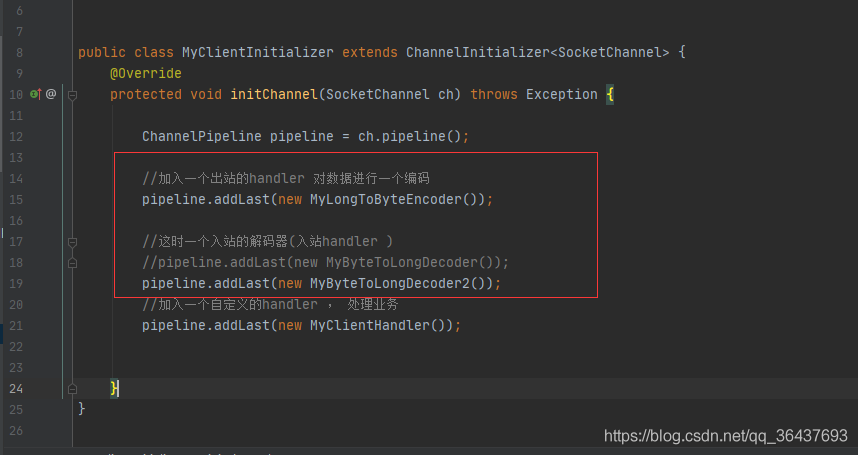Image resolution: width=858 pixels, height=455 pixels.
Task: Click the 'throws' keyword on line 10
Action: (494, 94)
